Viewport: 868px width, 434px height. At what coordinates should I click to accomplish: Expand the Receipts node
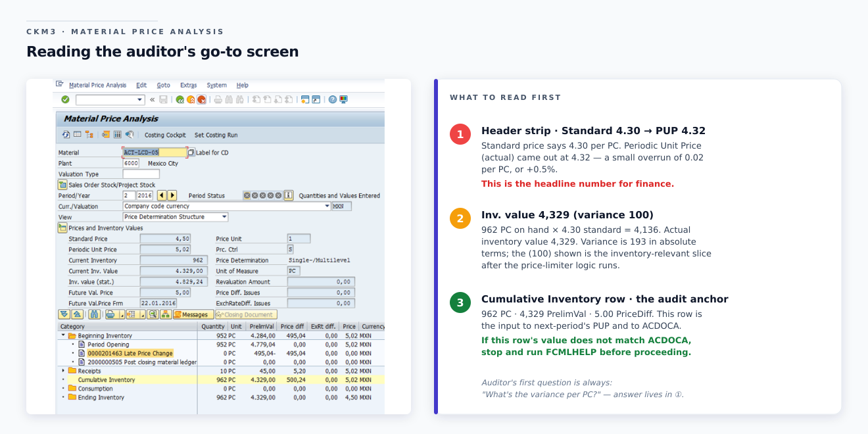coord(63,371)
